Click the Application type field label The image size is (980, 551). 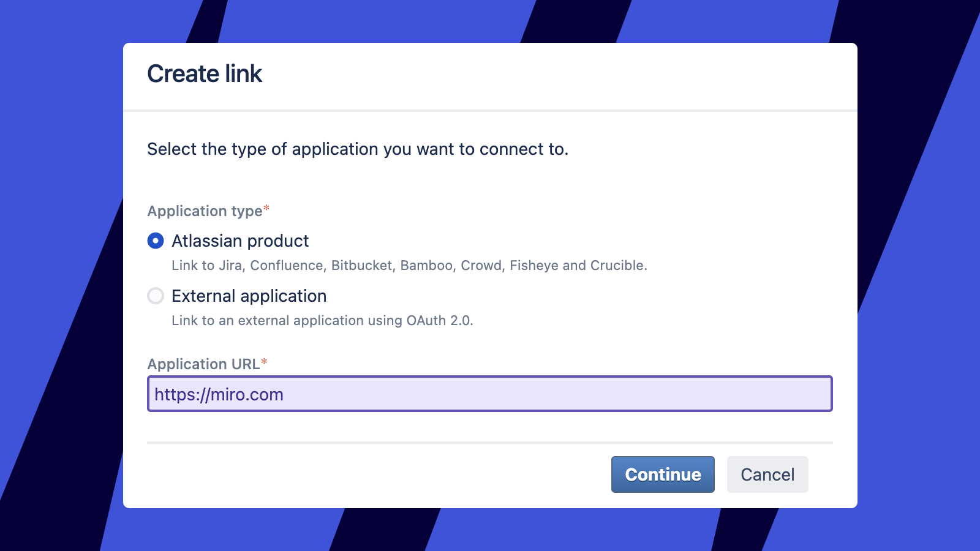click(x=205, y=211)
